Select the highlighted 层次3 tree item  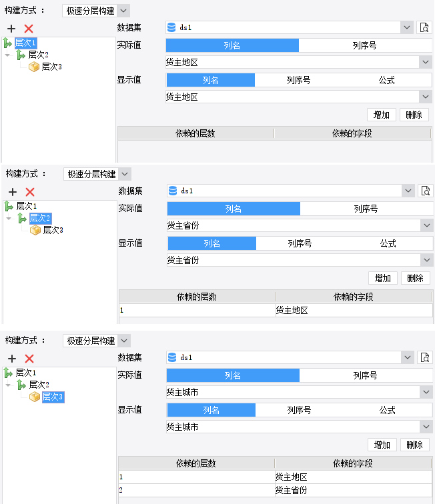pyautogui.click(x=53, y=397)
